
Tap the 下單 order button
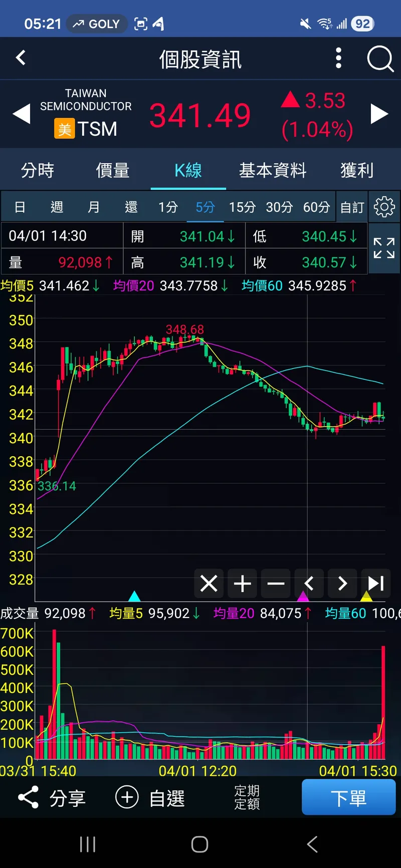pyautogui.click(x=349, y=797)
